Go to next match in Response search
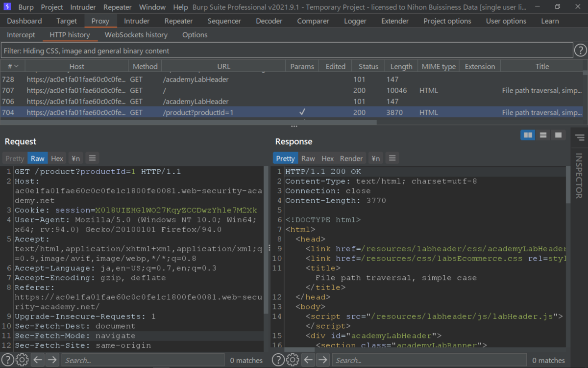 pos(322,360)
